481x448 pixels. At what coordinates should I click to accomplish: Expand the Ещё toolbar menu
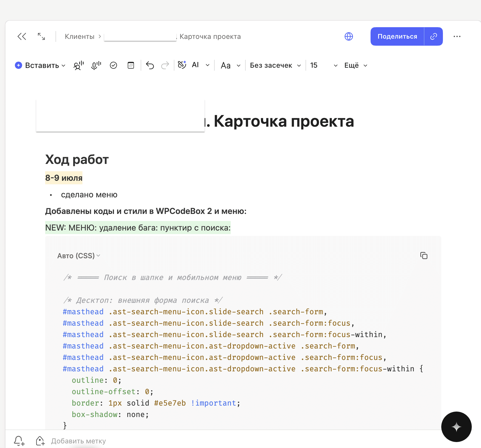click(x=356, y=66)
